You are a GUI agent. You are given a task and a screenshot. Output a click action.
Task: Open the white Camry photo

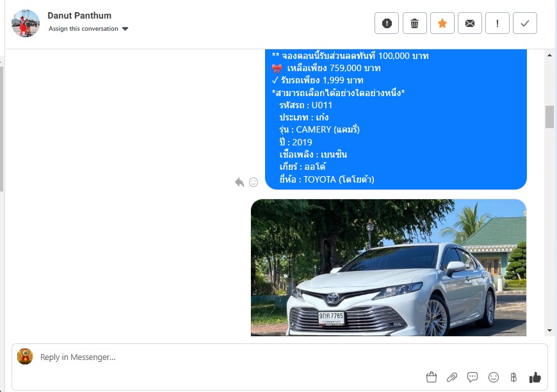coord(388,268)
